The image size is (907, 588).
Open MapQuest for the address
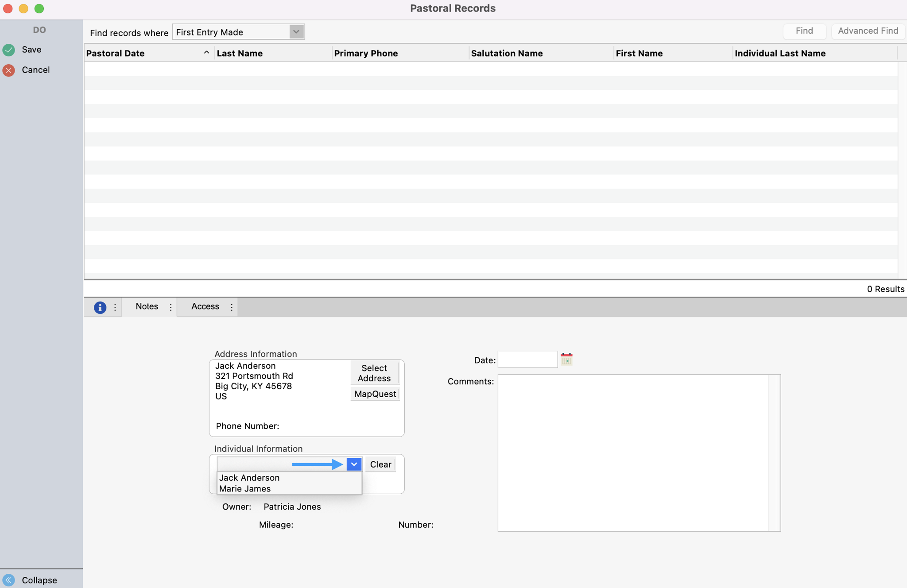(374, 394)
